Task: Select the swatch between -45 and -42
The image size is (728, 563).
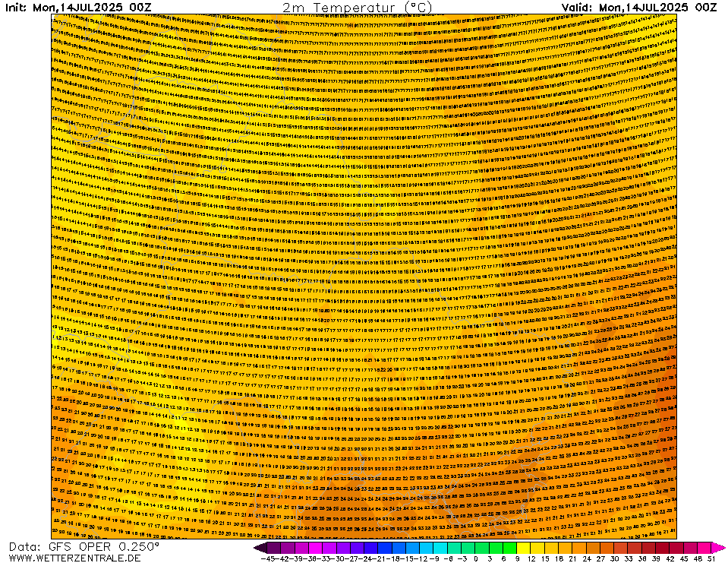Action: coord(273,548)
